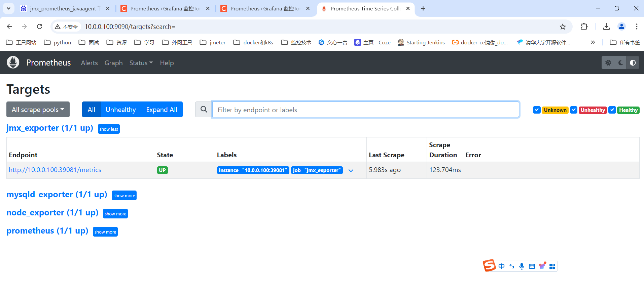Open browser extensions puzzle icon
This screenshot has height=291, width=644.
tap(584, 27)
